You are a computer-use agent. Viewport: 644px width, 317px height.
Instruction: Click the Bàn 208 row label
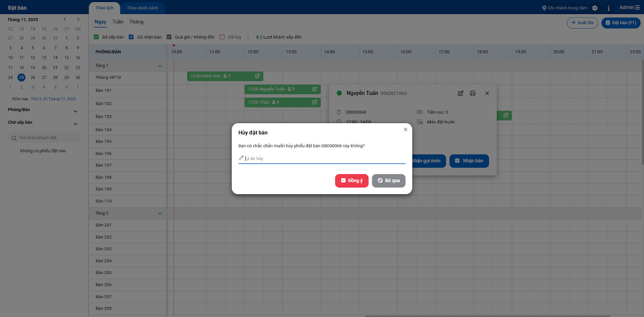[x=103, y=309]
